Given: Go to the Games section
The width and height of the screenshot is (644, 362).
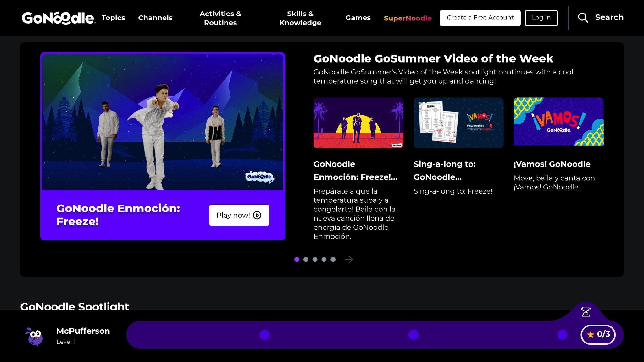Looking at the screenshot, I should 358,18.
